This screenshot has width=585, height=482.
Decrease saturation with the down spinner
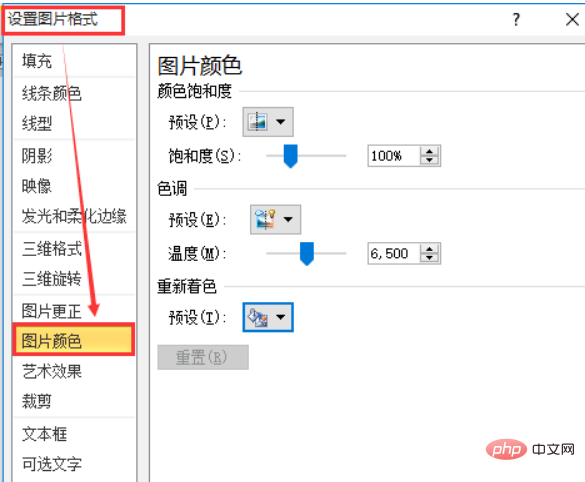429,160
